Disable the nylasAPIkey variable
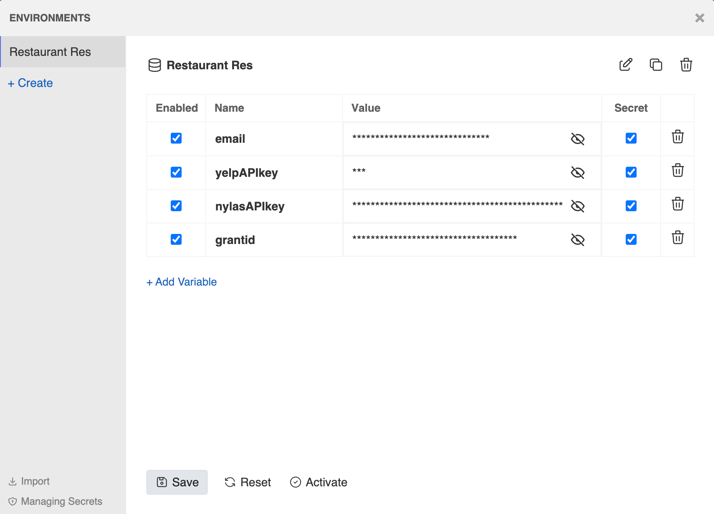This screenshot has height=514, width=714. (176, 206)
